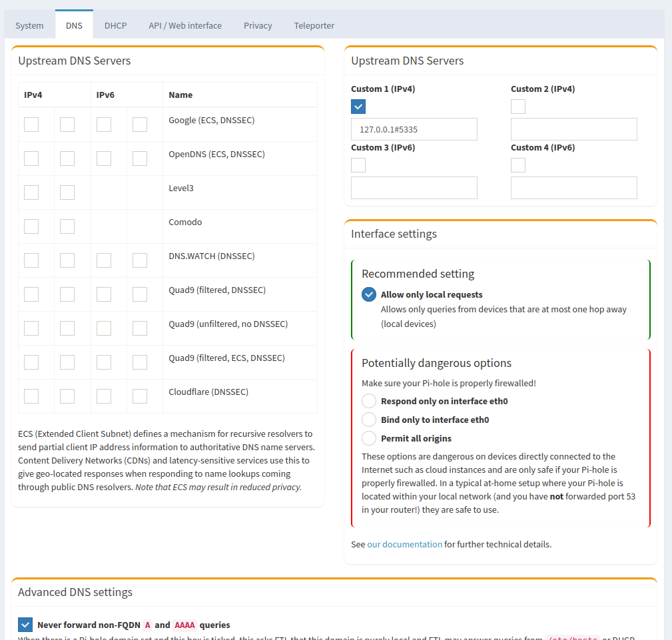Check first IPv4 box for Quad9 (unfiltered, no DNSSEC)

(x=31, y=328)
